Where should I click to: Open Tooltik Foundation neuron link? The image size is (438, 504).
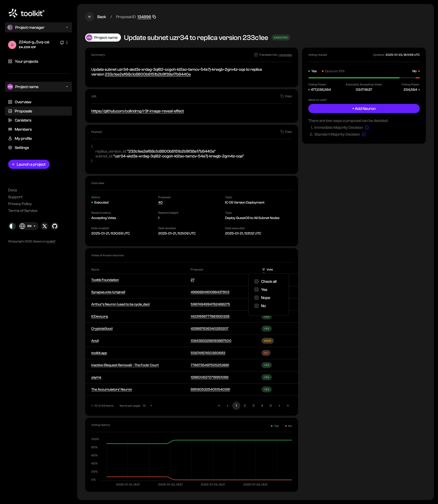pos(105,280)
